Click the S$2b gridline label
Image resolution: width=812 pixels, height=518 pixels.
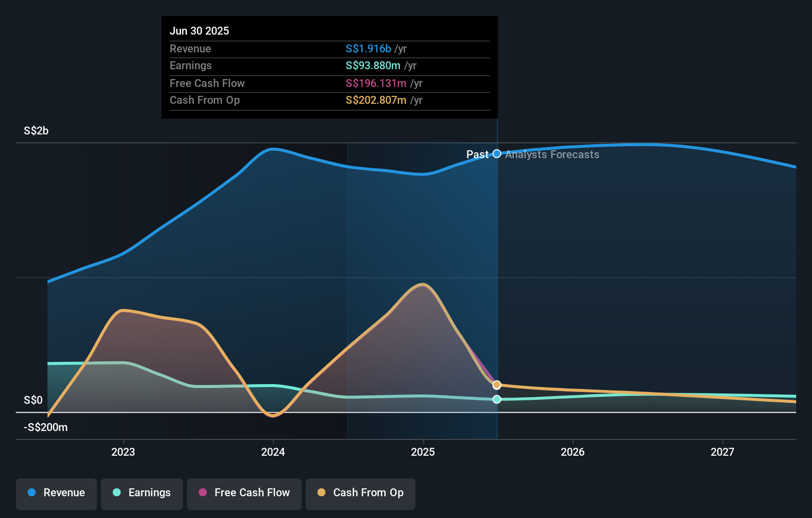pos(35,130)
